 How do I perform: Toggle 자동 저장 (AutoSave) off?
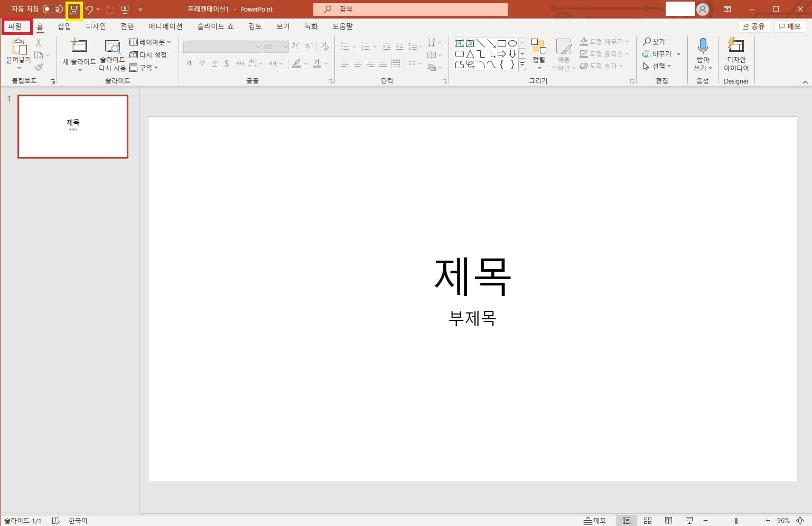pos(51,9)
